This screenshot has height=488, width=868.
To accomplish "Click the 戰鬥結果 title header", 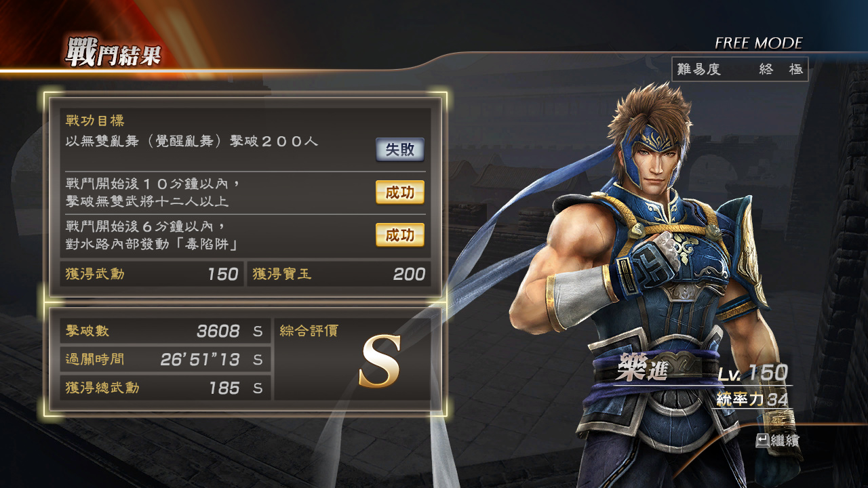I will pyautogui.click(x=113, y=53).
